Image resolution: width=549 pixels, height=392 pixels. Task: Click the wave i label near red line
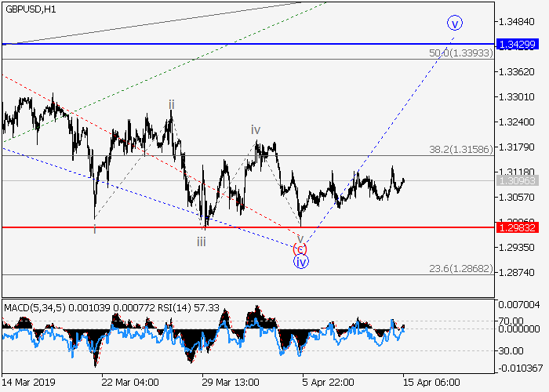coord(95,229)
